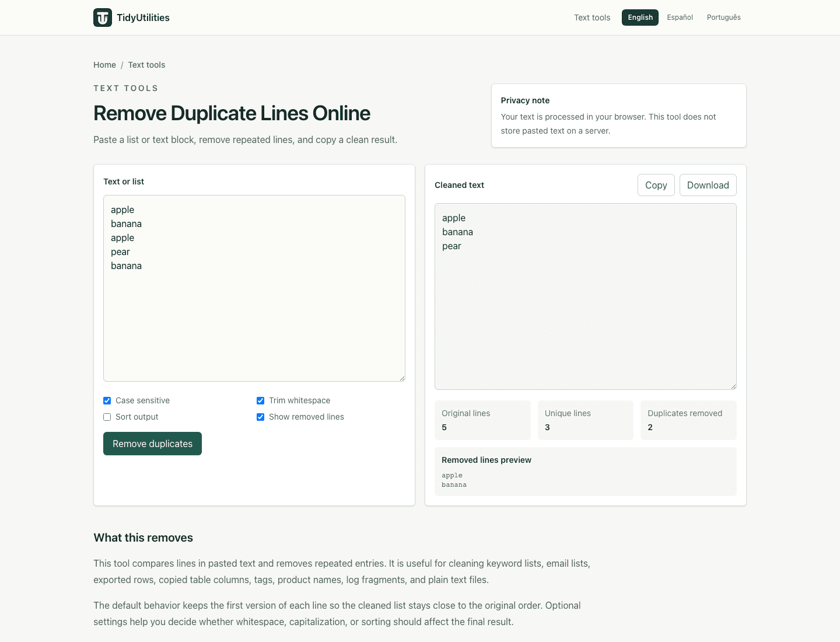Click 'pear' in the input text area

coord(120,252)
